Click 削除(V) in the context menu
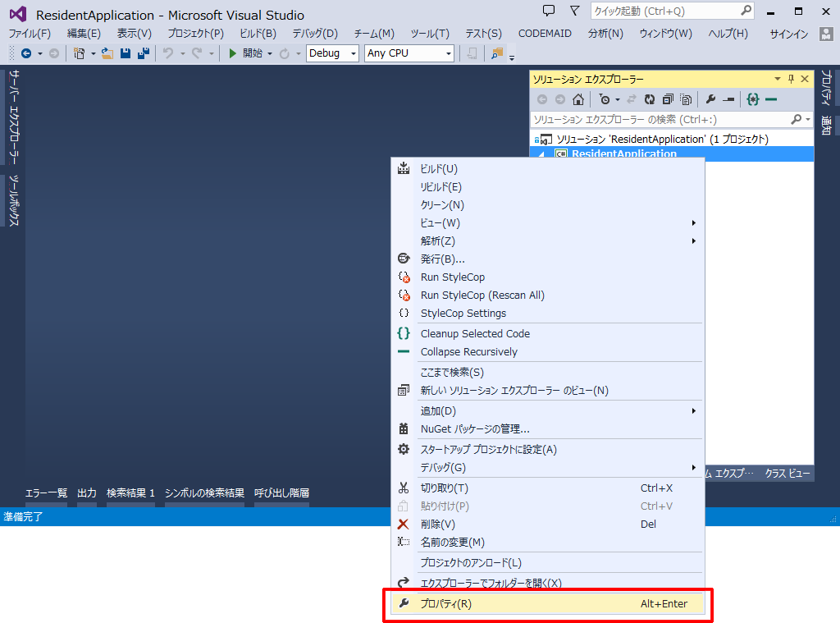 point(547,525)
